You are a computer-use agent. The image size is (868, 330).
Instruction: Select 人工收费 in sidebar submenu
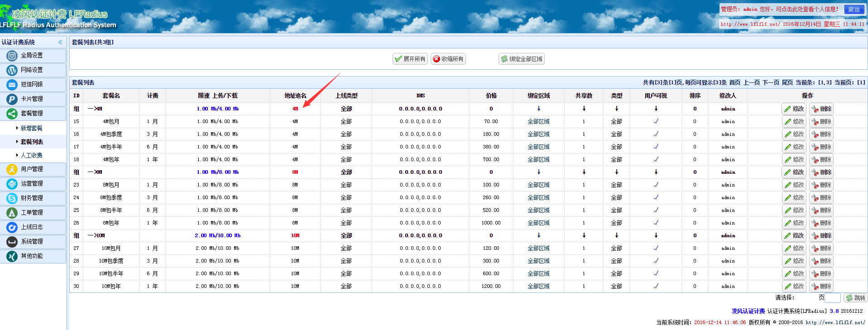31,155
